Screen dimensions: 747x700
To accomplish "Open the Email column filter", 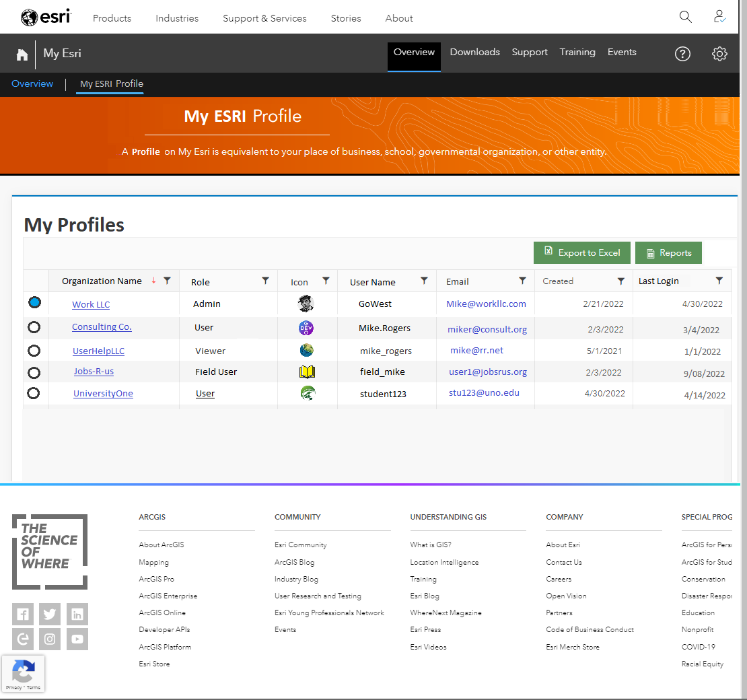I will point(522,281).
